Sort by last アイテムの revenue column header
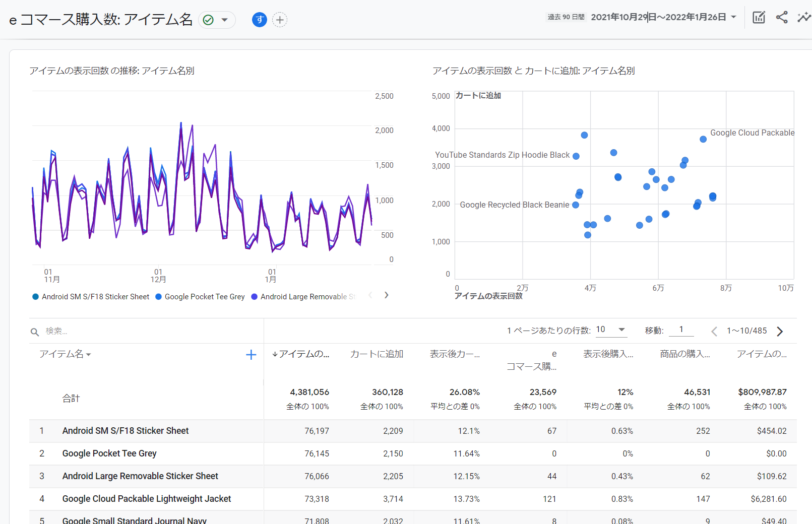 point(762,354)
